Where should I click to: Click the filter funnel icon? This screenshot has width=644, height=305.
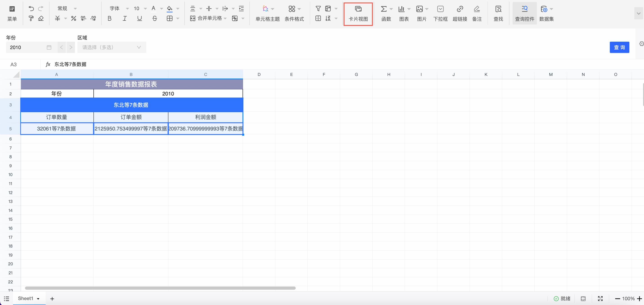click(318, 9)
